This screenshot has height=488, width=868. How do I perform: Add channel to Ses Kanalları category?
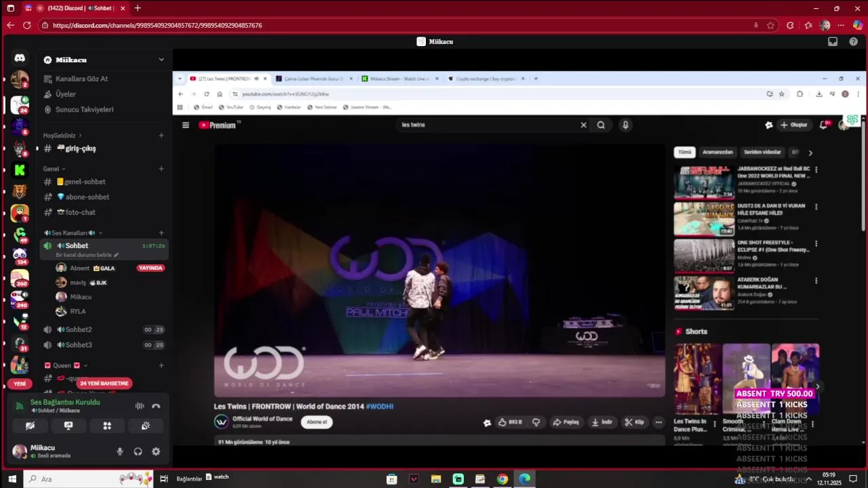pos(161,233)
